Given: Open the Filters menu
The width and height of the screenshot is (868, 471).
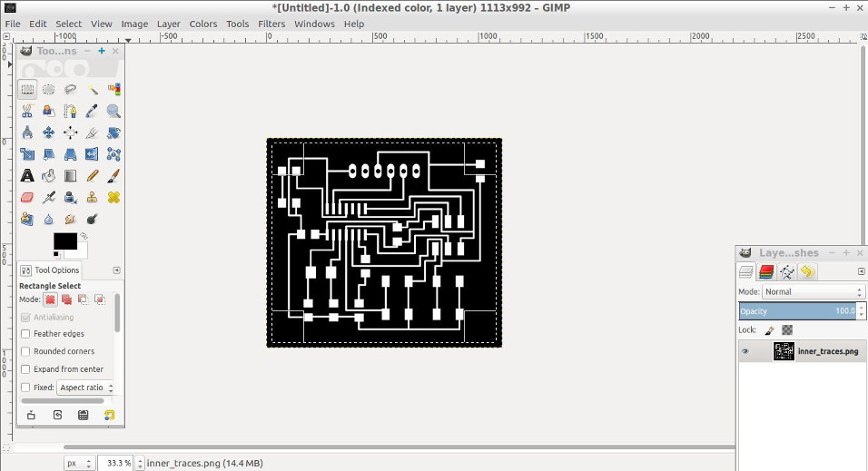Looking at the screenshot, I should point(271,24).
